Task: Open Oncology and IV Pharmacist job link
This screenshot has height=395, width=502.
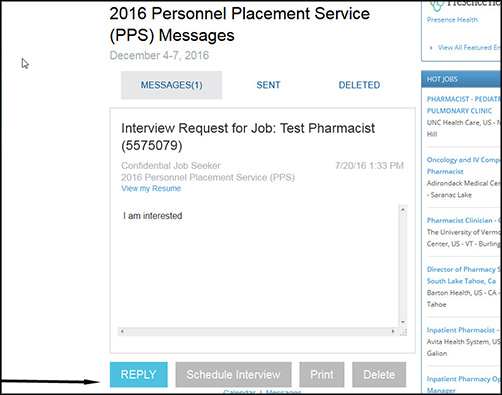Action: point(464,165)
